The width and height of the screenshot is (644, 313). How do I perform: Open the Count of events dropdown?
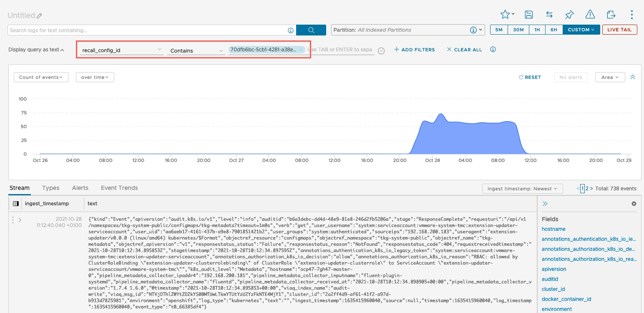pos(41,77)
